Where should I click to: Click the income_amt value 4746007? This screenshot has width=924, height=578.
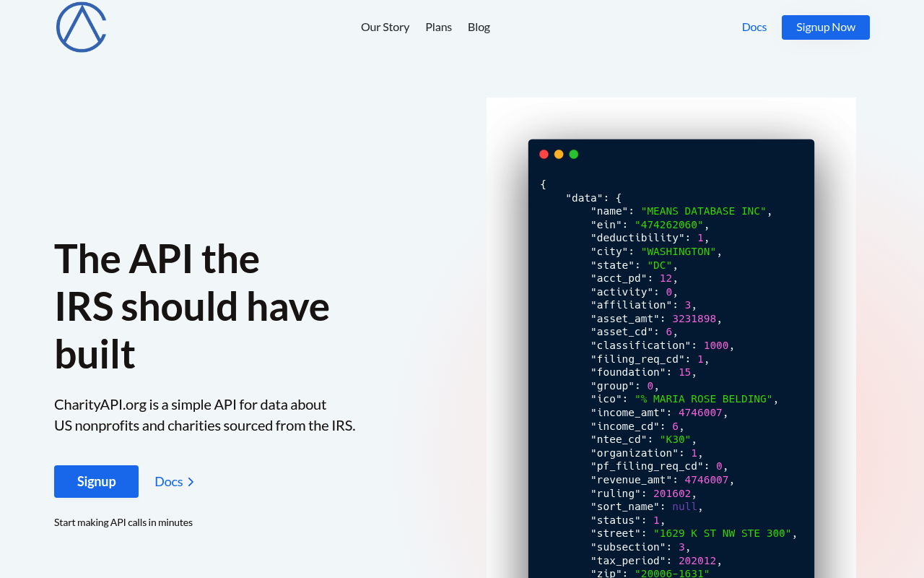coord(700,413)
